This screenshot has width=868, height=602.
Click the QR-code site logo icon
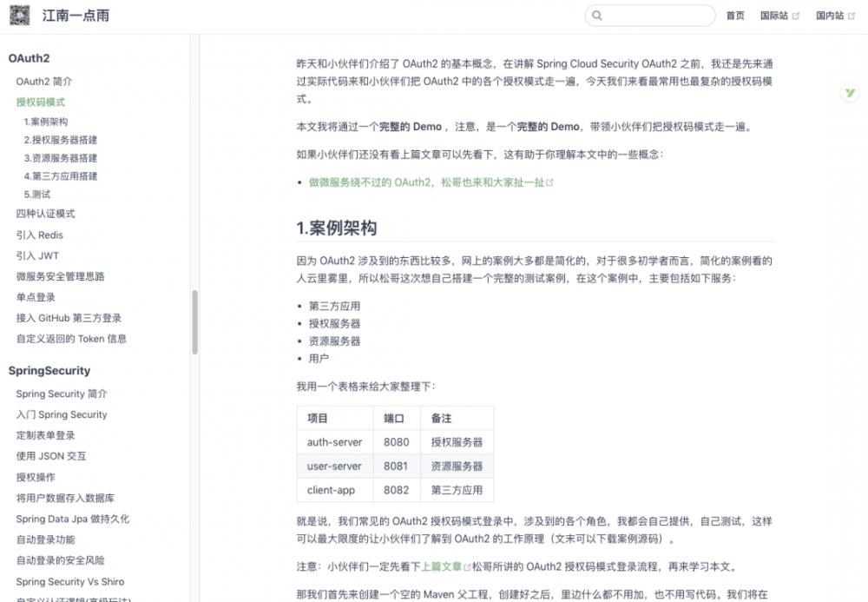click(20, 15)
